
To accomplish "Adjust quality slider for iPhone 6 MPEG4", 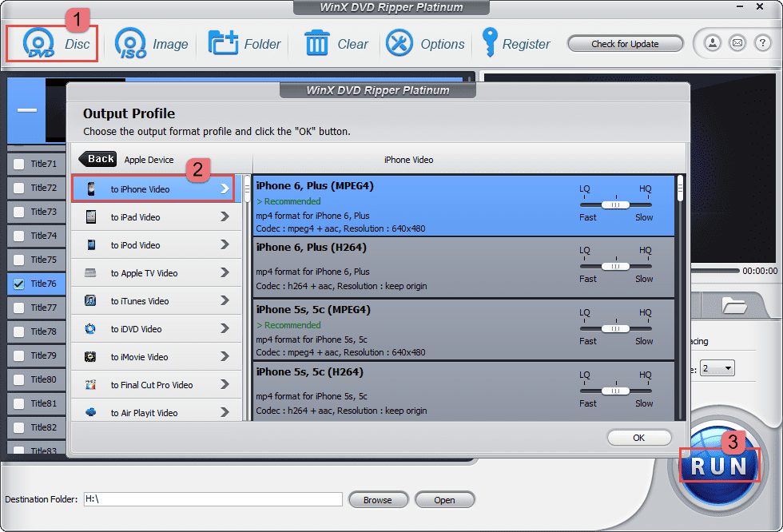I will (x=616, y=204).
